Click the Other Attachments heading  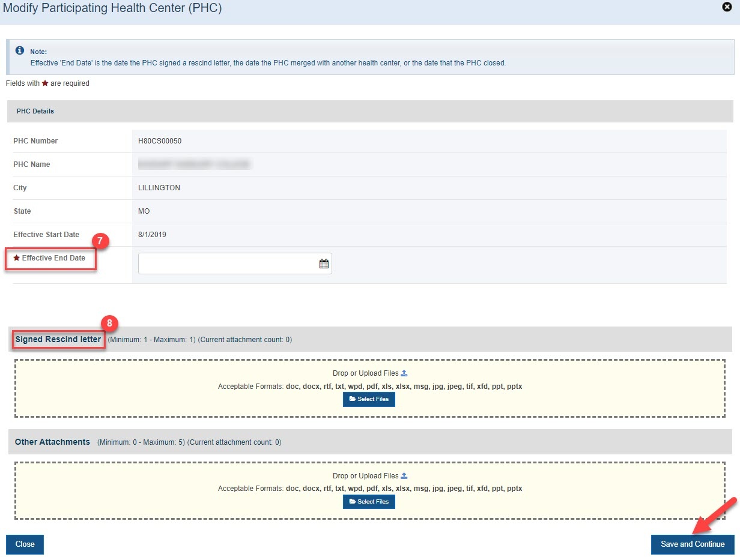52,442
